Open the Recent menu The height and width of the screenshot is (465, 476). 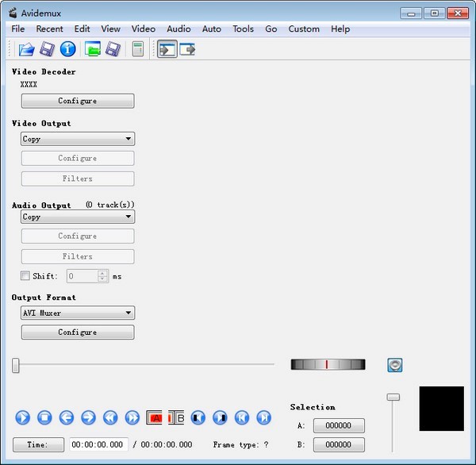[49, 29]
